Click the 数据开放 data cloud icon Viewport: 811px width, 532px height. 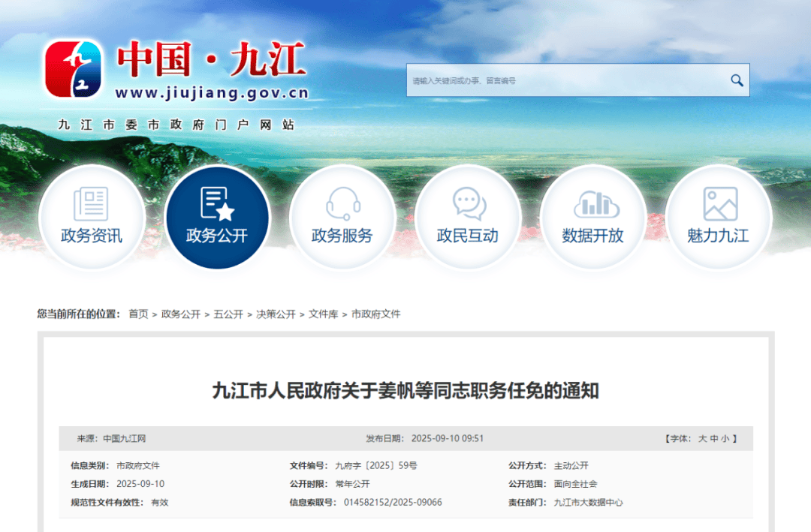[593, 218]
